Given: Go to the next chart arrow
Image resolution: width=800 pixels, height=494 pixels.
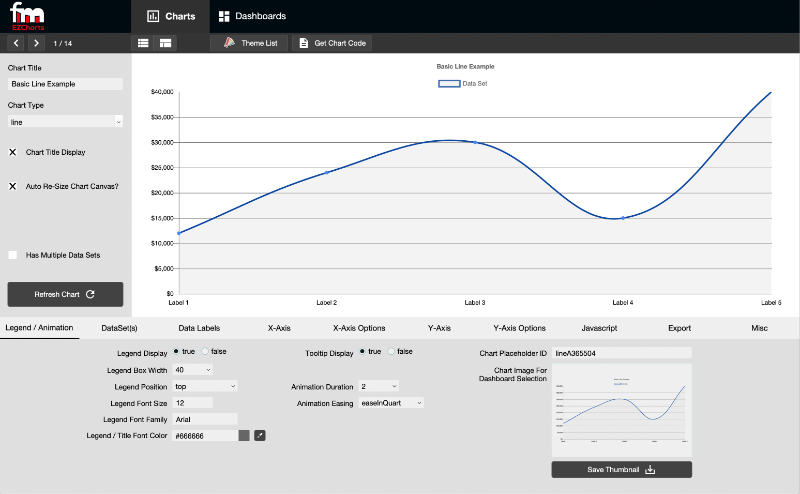Looking at the screenshot, I should tap(36, 43).
